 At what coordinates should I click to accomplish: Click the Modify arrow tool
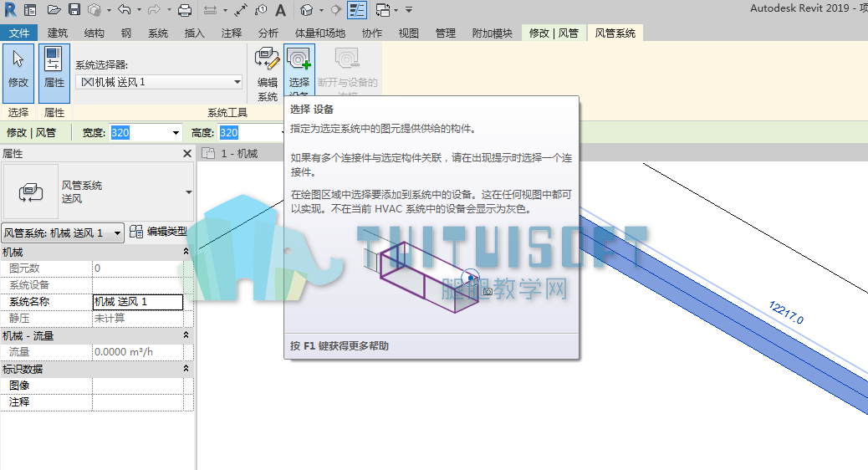(x=18, y=73)
